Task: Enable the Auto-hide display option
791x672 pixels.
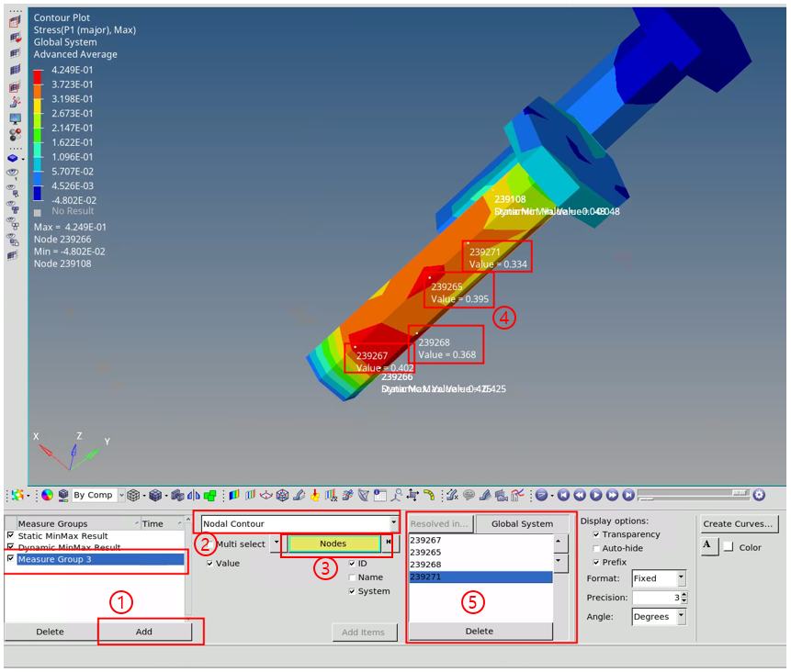Action: tap(596, 548)
